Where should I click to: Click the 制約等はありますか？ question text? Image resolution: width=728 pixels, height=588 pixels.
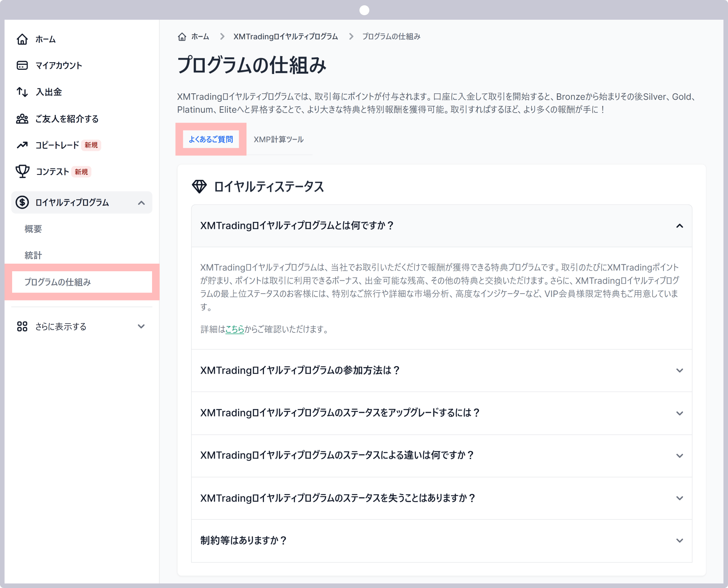[x=243, y=540]
